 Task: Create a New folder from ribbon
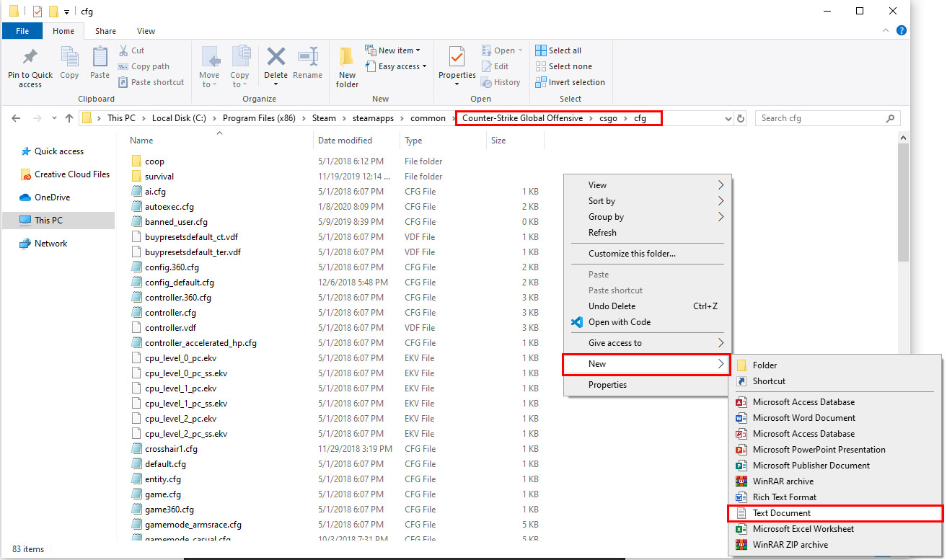coord(347,66)
